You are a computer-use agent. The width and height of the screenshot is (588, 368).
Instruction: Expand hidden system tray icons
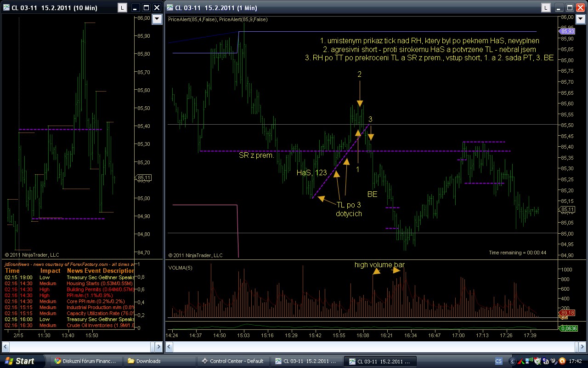(513, 361)
